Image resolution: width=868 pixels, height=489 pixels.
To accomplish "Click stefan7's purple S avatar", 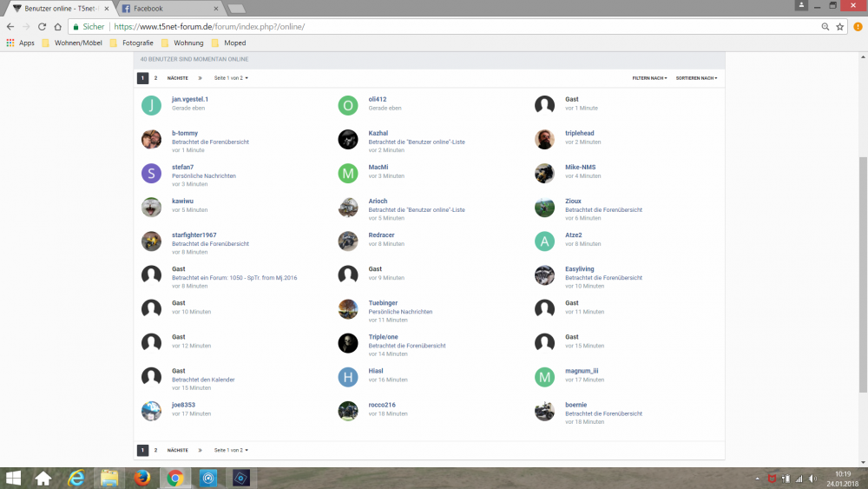I will click(x=151, y=174).
